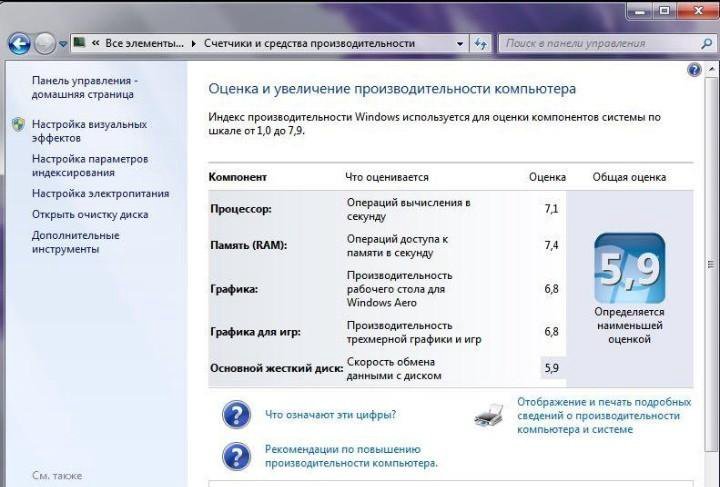Click the 'Поиск в панели управления' search field
The width and height of the screenshot is (720, 487).
(590, 44)
